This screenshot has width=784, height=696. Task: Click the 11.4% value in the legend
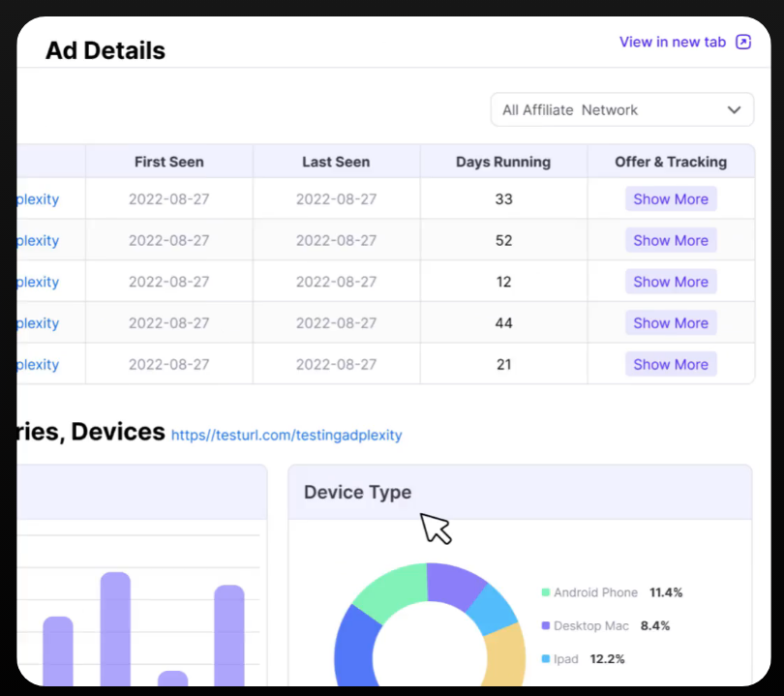[x=666, y=592]
